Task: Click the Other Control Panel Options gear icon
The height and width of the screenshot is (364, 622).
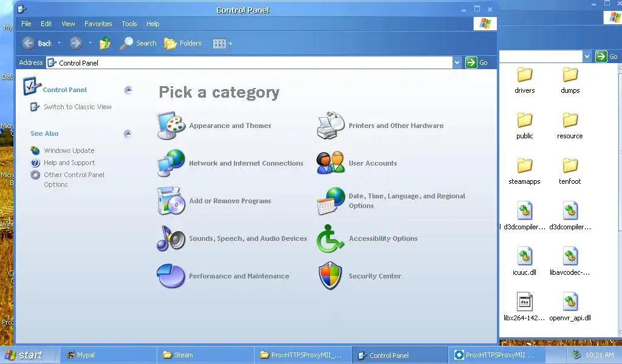Action: click(35, 175)
